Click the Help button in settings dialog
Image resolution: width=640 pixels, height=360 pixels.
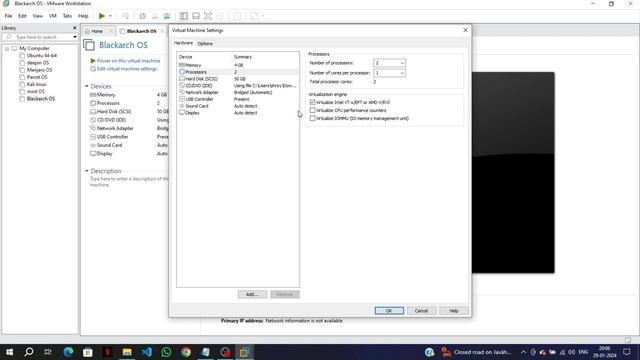pos(453,311)
